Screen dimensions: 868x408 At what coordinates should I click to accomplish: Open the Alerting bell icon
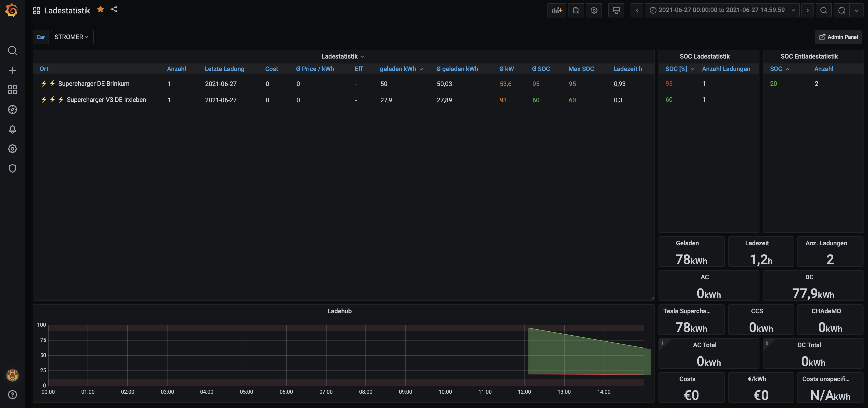(x=13, y=129)
